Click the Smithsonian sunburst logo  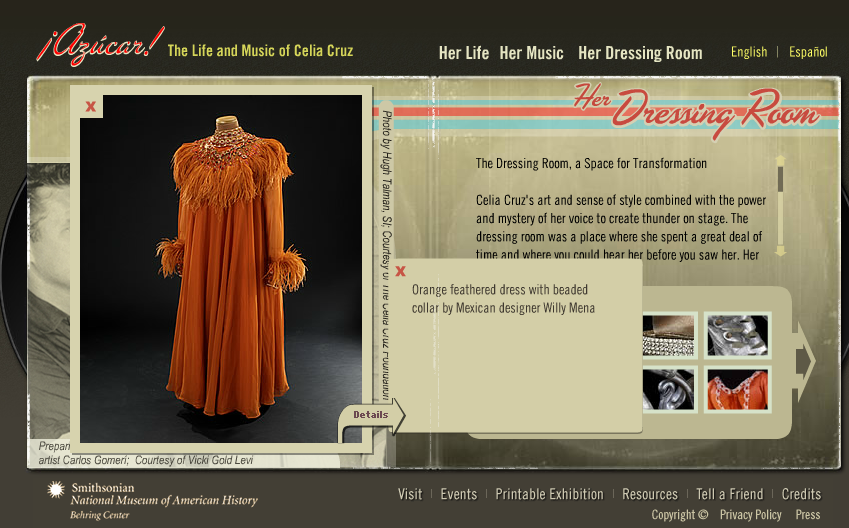[56, 490]
